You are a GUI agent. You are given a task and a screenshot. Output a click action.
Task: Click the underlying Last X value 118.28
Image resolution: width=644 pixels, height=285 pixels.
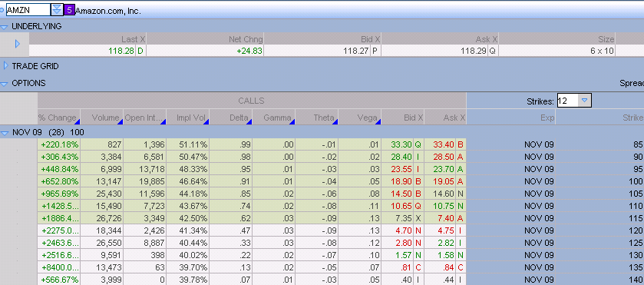pos(121,51)
